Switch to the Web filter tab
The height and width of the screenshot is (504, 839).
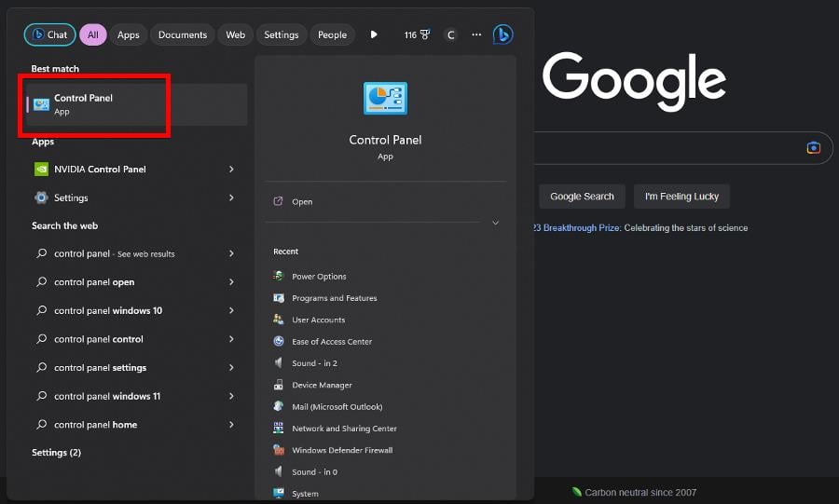tap(236, 34)
